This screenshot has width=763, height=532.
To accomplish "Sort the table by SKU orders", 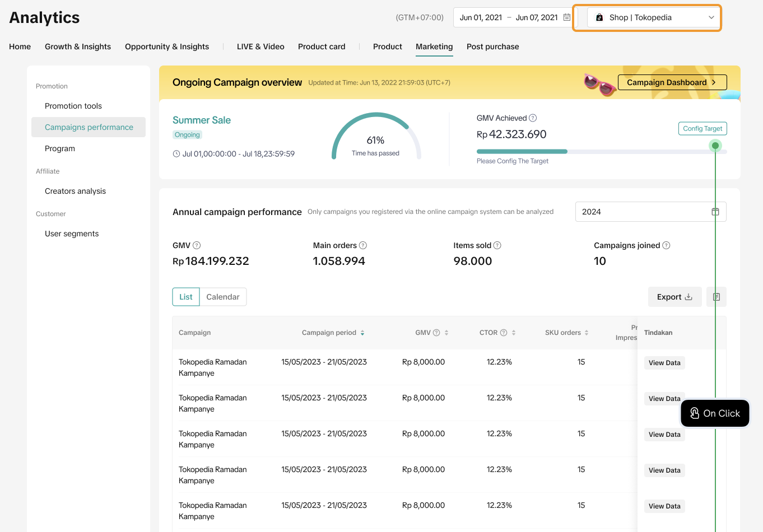I will (x=587, y=333).
